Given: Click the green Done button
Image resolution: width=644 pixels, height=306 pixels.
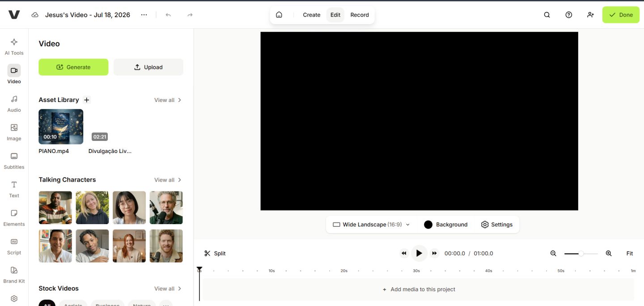Looking at the screenshot, I should click(621, 15).
